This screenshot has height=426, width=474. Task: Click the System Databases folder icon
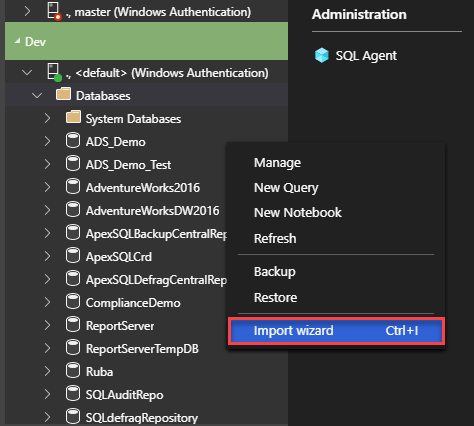[73, 117]
